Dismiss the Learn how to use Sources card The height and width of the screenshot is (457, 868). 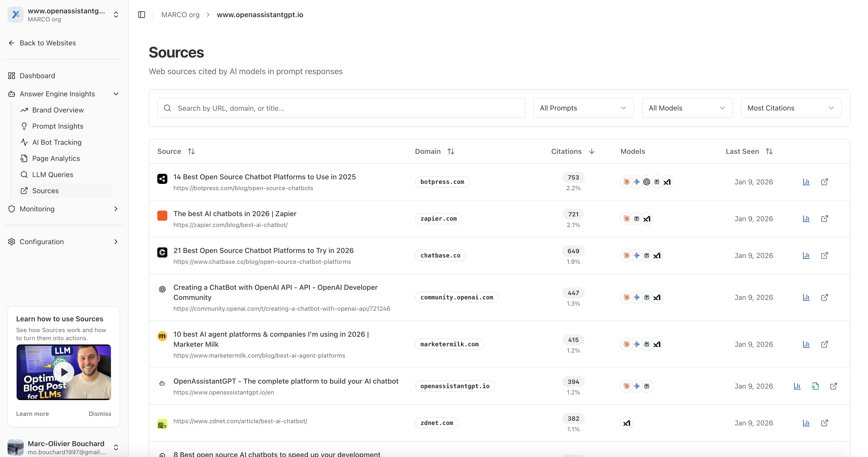100,413
